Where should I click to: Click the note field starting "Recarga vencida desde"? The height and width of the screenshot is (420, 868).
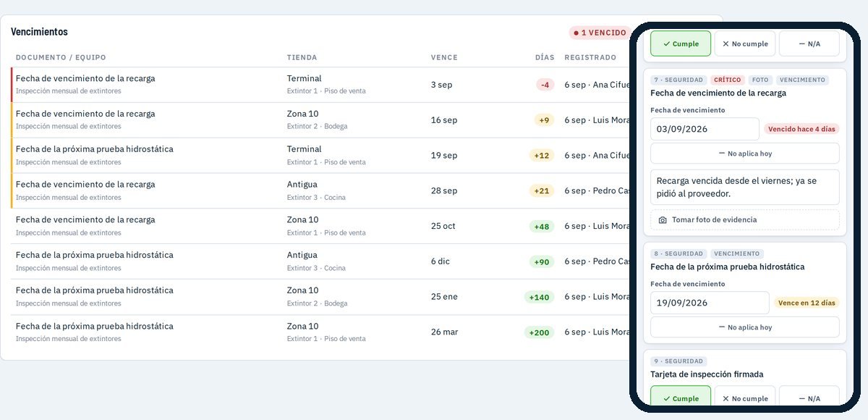pyautogui.click(x=745, y=188)
